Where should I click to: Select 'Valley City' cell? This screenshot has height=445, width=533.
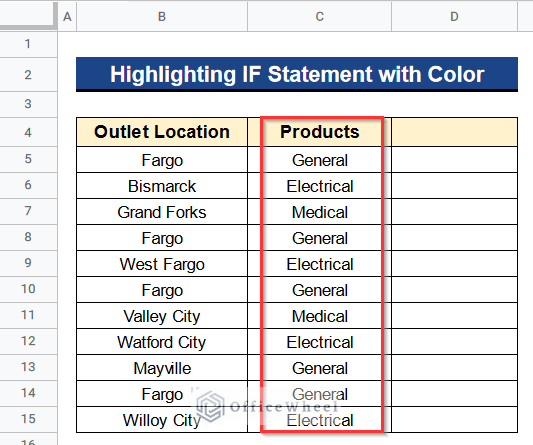(x=162, y=316)
